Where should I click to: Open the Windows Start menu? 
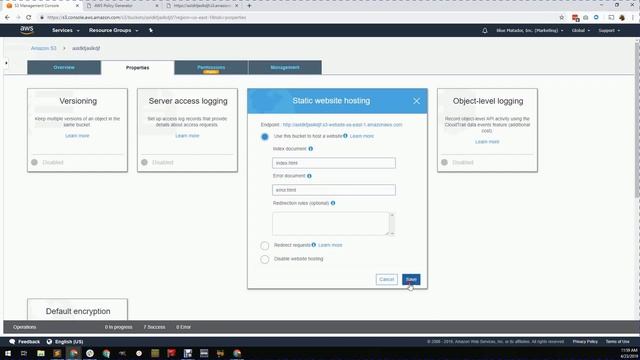click(x=8, y=353)
